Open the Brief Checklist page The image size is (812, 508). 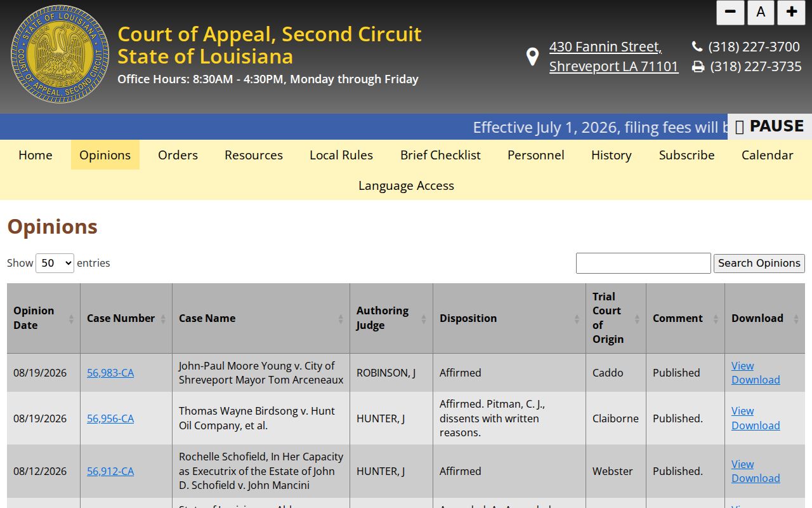pyautogui.click(x=440, y=155)
